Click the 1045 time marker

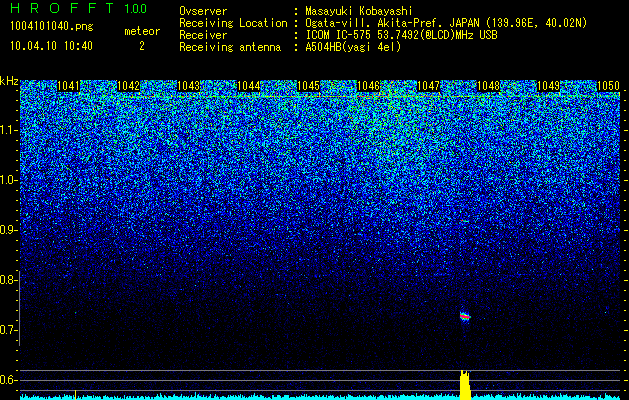[x=308, y=86]
